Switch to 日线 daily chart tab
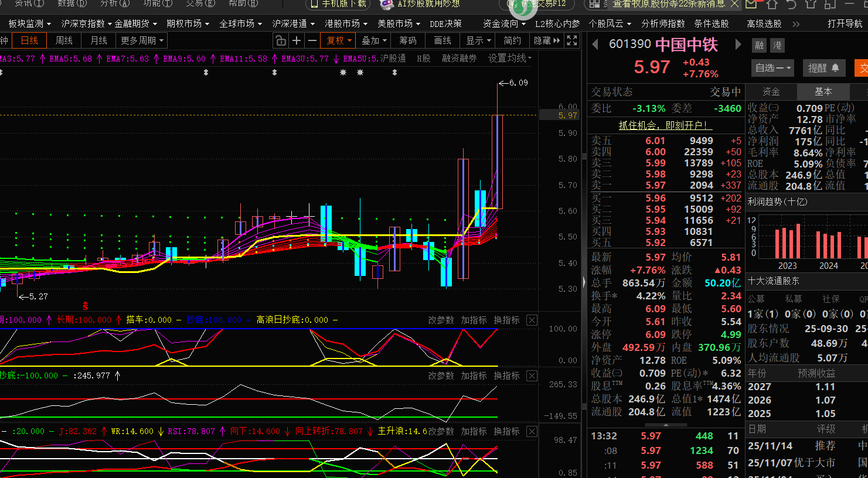 tap(29, 40)
